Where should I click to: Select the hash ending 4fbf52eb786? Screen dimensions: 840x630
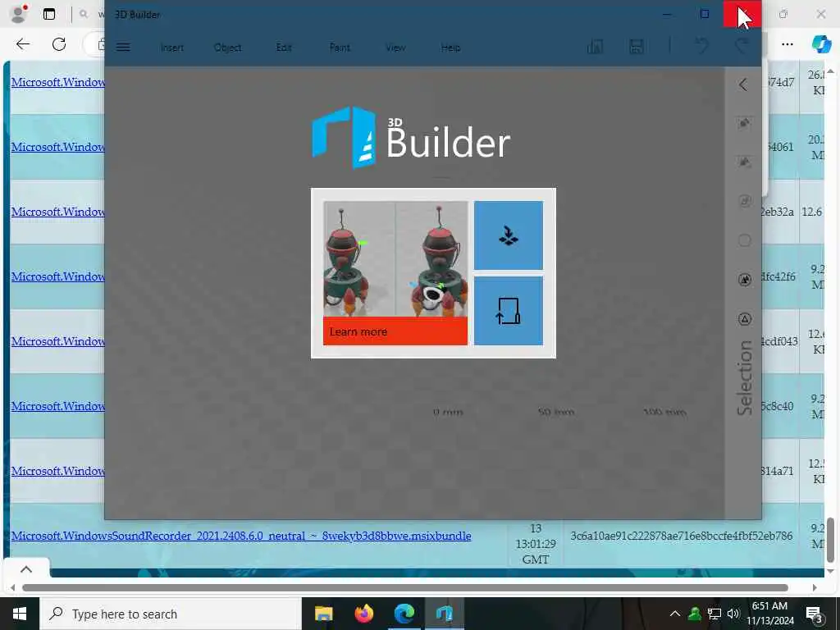pyautogui.click(x=682, y=536)
